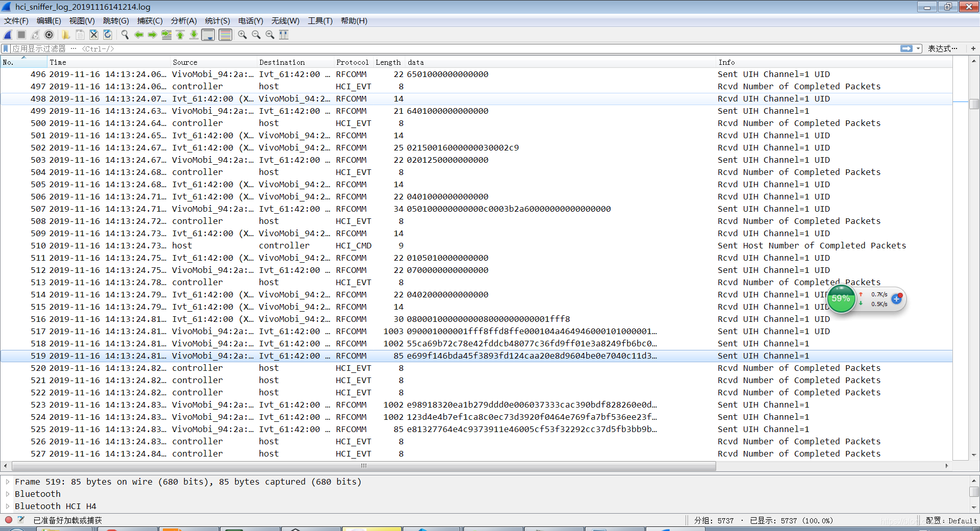Reset text to normal size
This screenshot has height=531, width=980.
point(270,35)
